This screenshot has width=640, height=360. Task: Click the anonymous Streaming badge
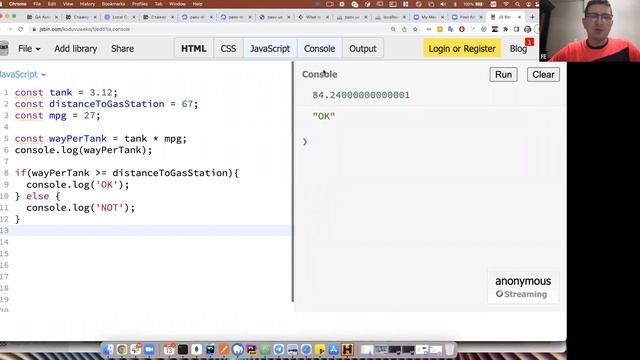coord(523,287)
